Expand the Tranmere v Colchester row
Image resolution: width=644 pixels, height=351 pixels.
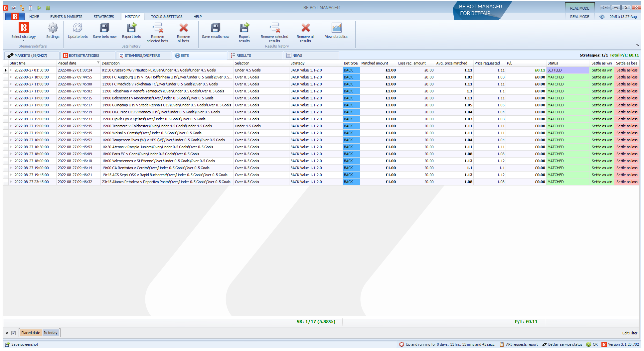[11, 126]
